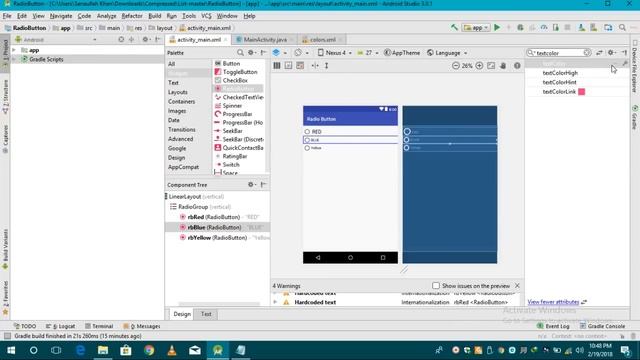640x360 pixels.
Task: Zoom out the design preview
Action: point(456,66)
